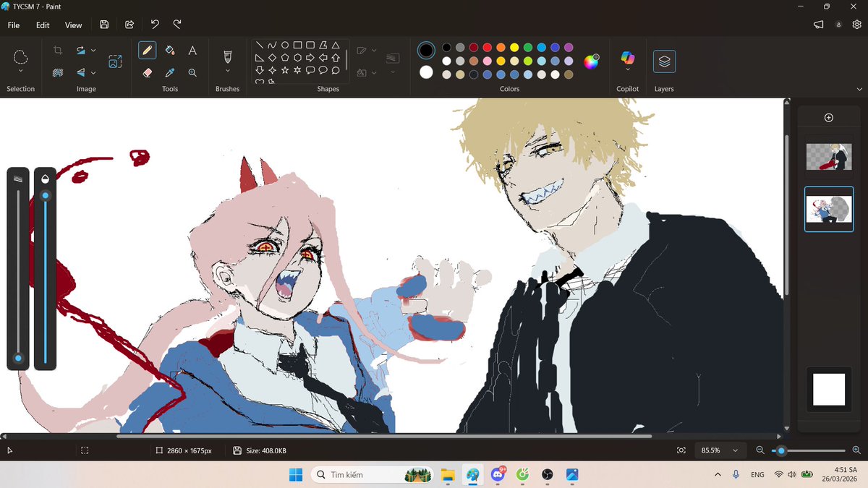Open the Copilot icon

tap(627, 58)
